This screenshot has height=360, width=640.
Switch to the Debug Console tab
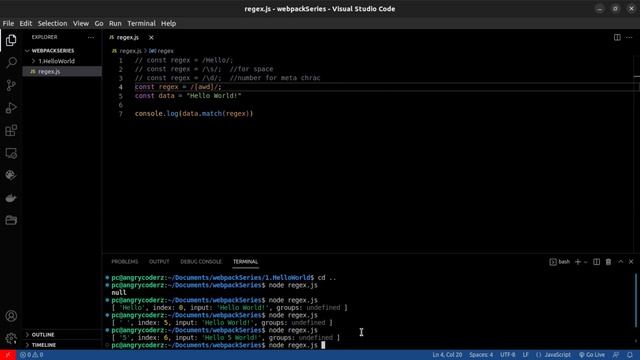201,262
